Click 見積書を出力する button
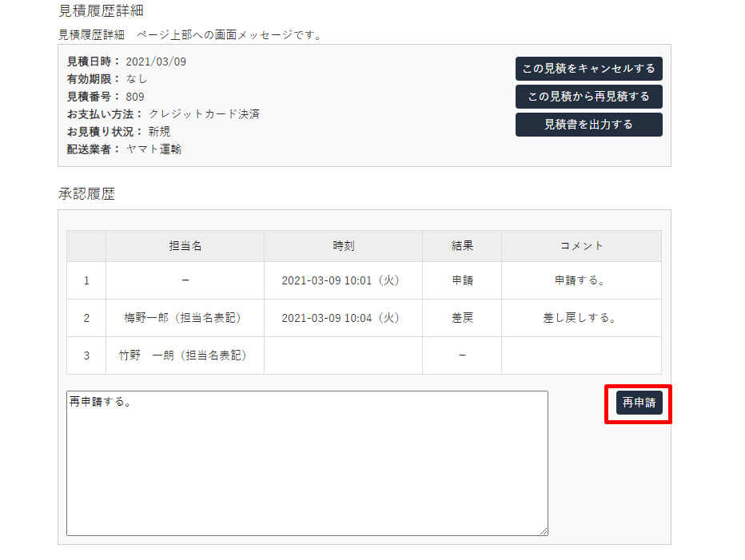The width and height of the screenshot is (745, 560). [588, 125]
